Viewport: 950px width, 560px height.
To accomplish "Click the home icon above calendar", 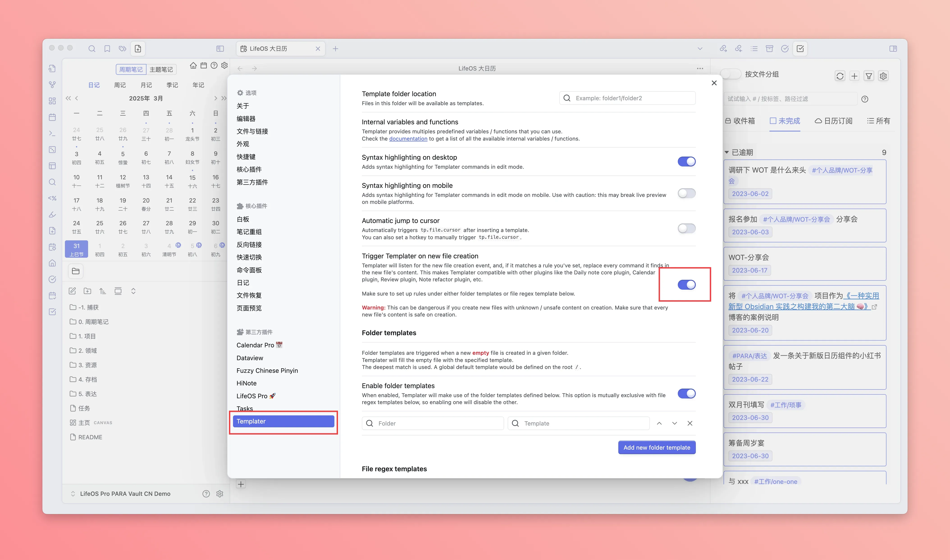I will coord(193,66).
